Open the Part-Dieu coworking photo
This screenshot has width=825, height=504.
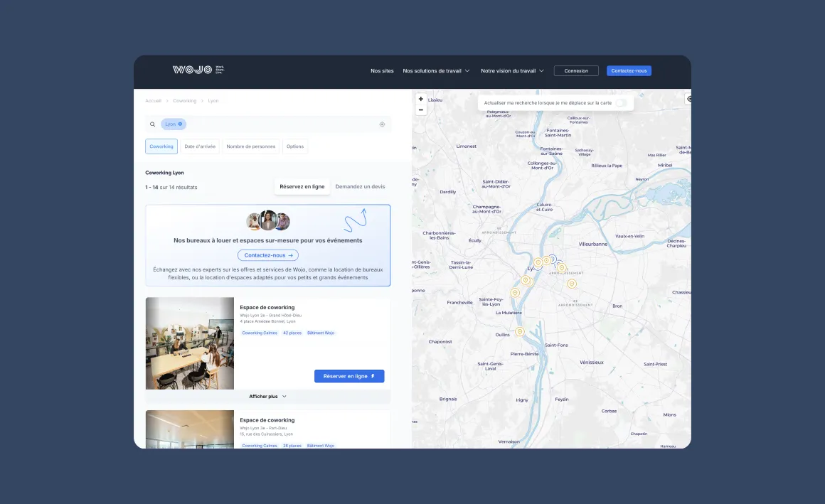190,429
